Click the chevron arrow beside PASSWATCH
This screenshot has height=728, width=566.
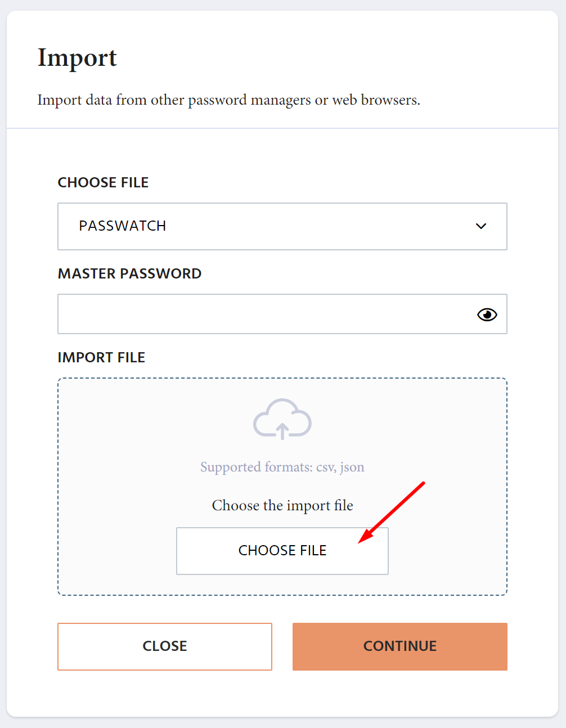[481, 226]
